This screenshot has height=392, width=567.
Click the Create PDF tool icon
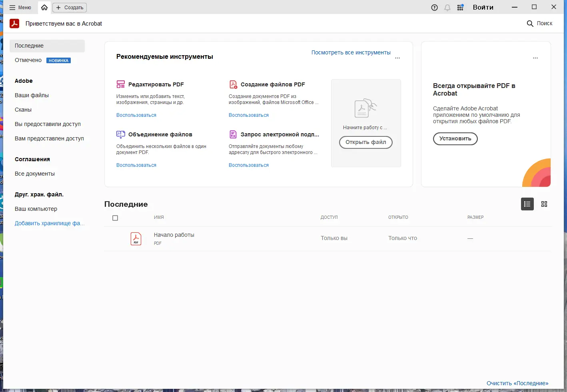pyautogui.click(x=233, y=84)
